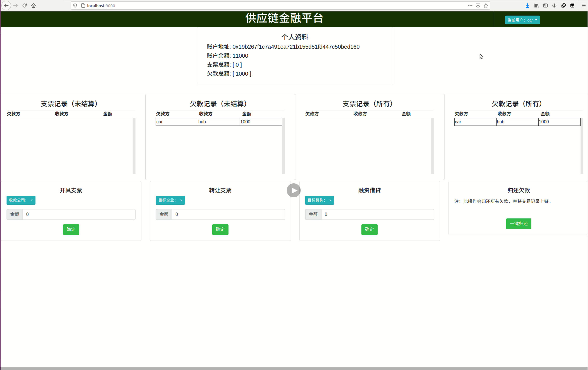Open the downloads arrow icon
Image resolution: width=588 pixels, height=370 pixels.
(527, 5)
